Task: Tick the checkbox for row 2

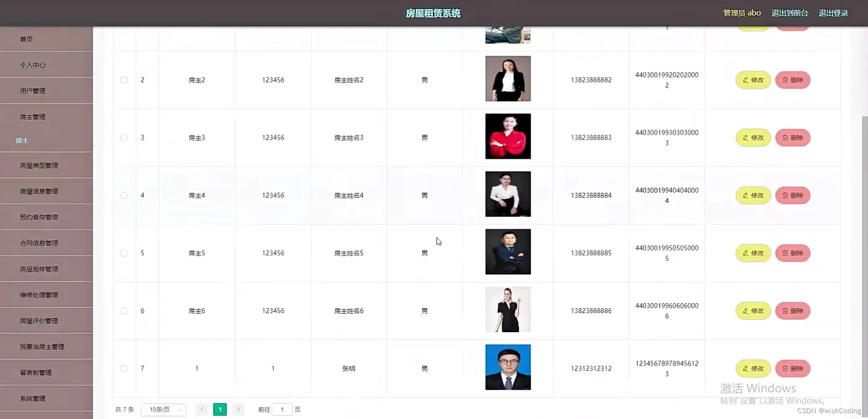Action: pyautogui.click(x=124, y=80)
